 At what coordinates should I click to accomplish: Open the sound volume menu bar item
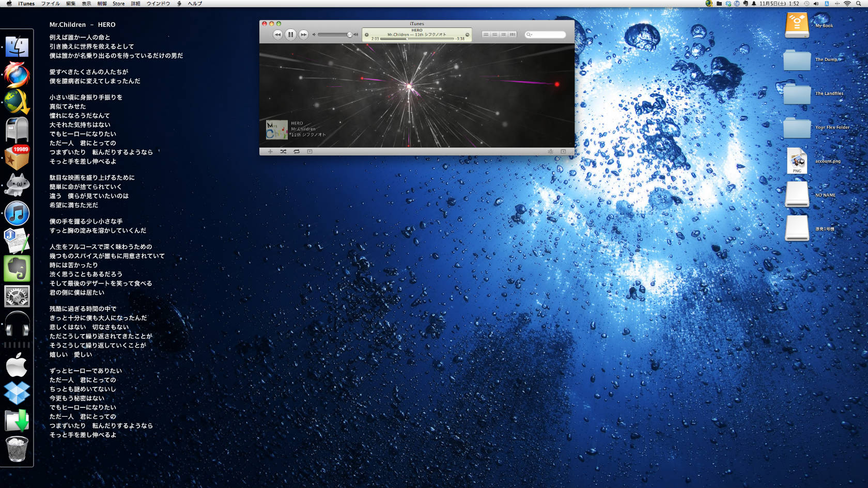tap(816, 4)
